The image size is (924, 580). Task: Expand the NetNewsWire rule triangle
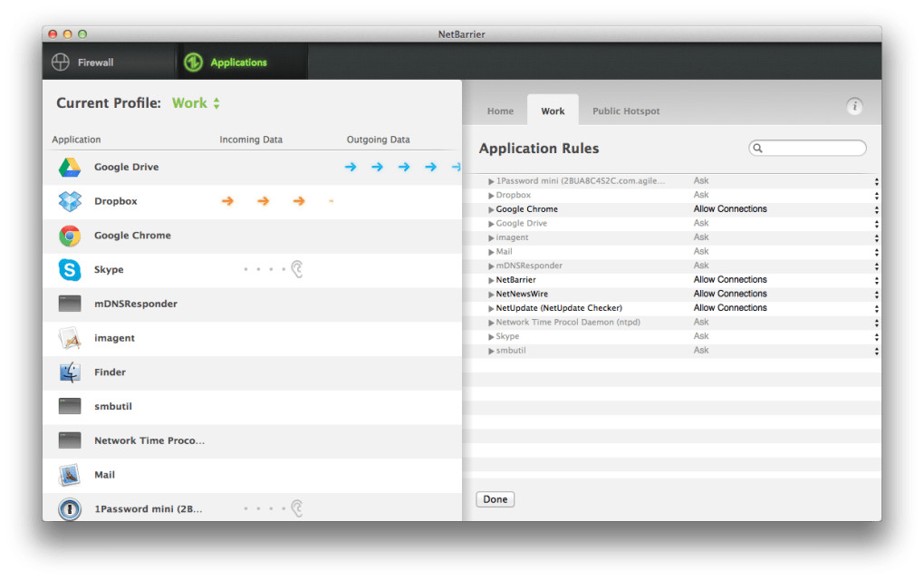click(x=491, y=295)
